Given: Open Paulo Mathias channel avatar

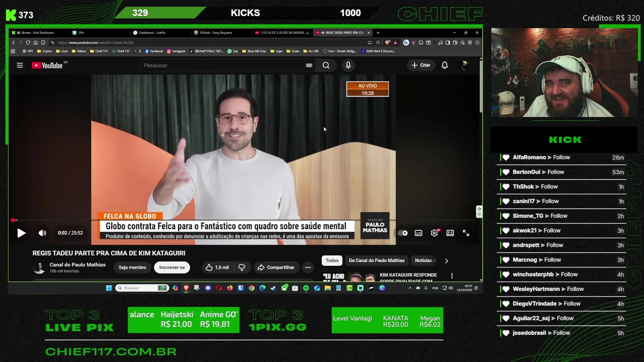Looking at the screenshot, I should [x=39, y=267].
